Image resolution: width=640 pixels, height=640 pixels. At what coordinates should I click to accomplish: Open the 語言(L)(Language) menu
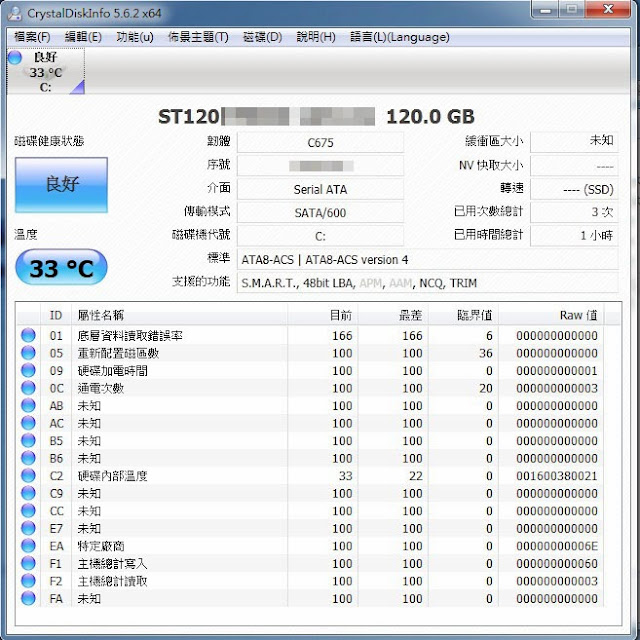tap(400, 37)
